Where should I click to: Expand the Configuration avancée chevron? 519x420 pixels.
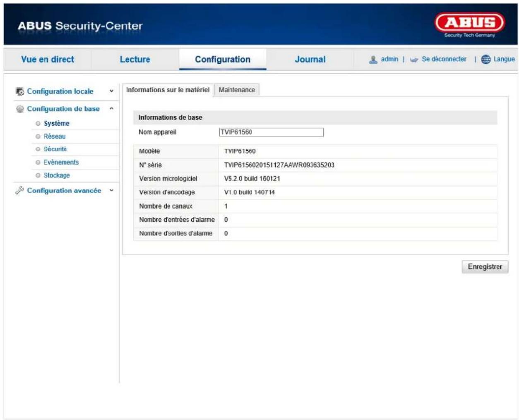tap(111, 190)
